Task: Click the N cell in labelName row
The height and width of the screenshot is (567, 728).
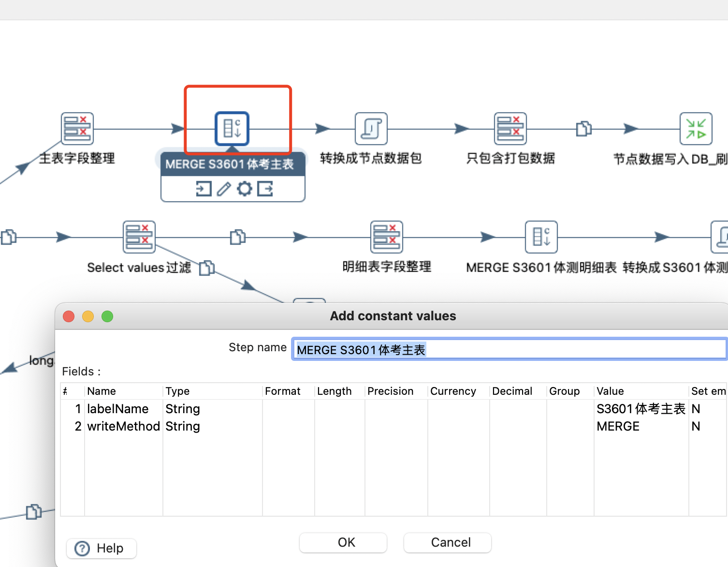Action: (x=708, y=409)
